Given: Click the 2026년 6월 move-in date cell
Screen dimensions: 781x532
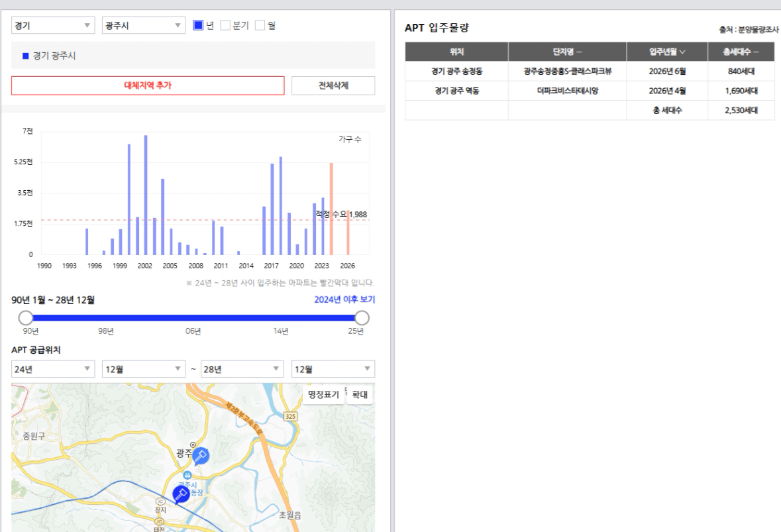Looking at the screenshot, I should [x=667, y=72].
